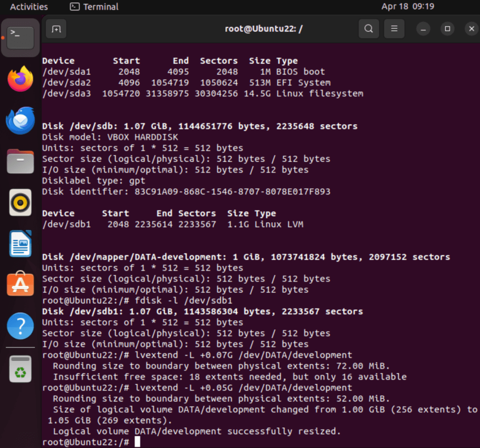Screen dimensions: 480x448
Task: Click the Terminal icon in the dock
Action: 20,38
